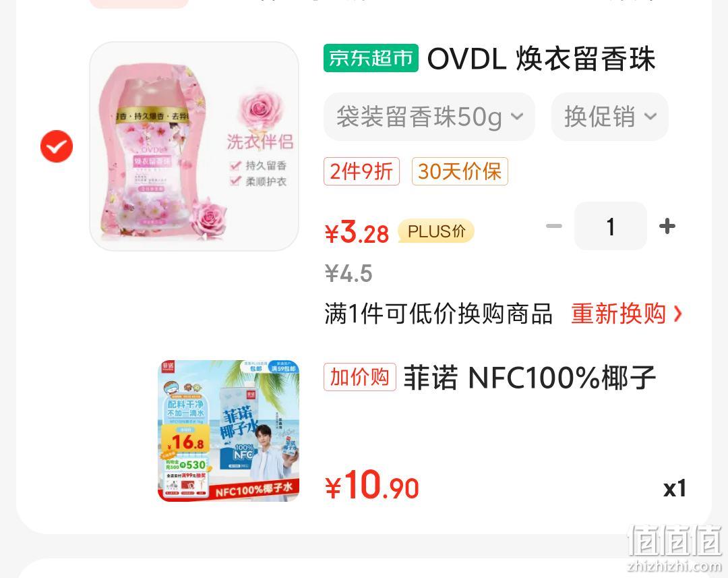Increase quantity with the plus icon
The width and height of the screenshot is (728, 578).
click(x=667, y=226)
